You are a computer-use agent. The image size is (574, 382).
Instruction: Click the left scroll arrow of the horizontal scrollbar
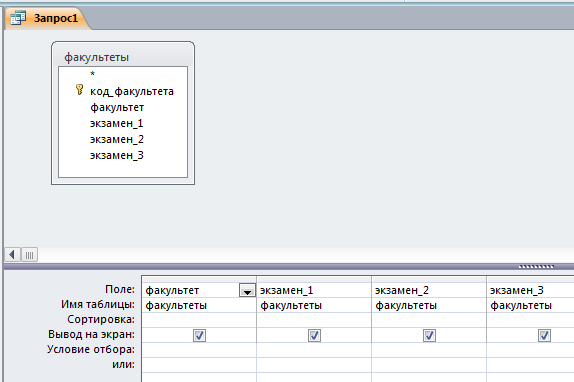click(x=12, y=255)
